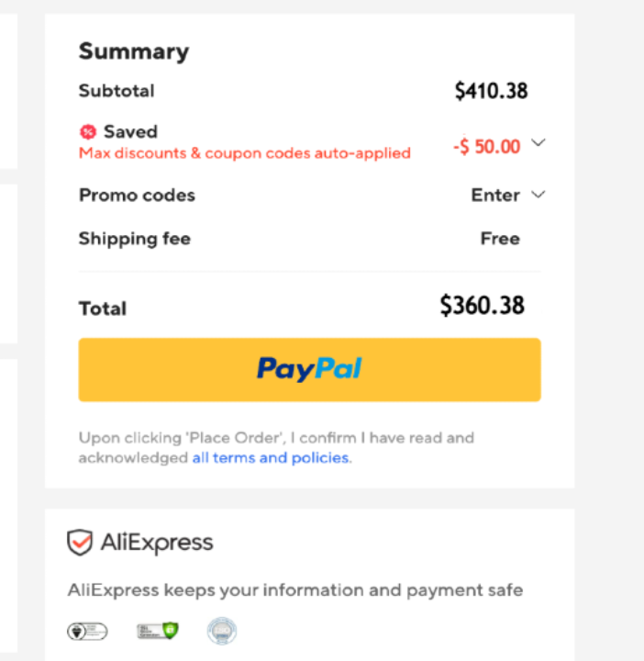Click the AliExpress logo text
The height and width of the screenshot is (661, 644).
(157, 543)
